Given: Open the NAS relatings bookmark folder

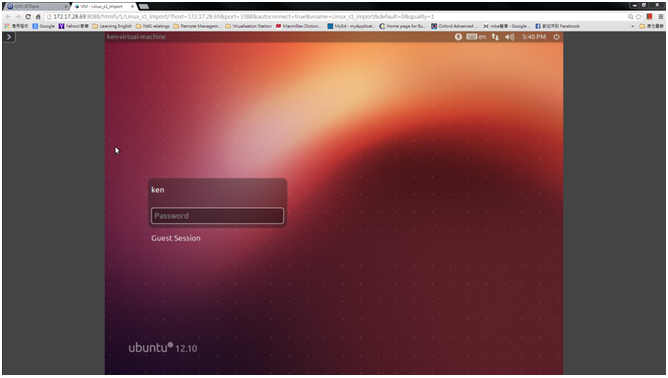Looking at the screenshot, I should point(153,26).
